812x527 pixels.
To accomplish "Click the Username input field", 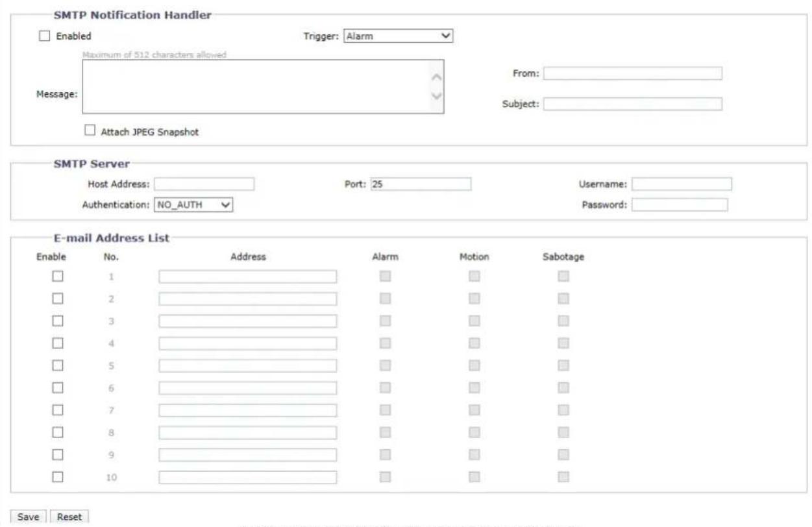I will (682, 184).
